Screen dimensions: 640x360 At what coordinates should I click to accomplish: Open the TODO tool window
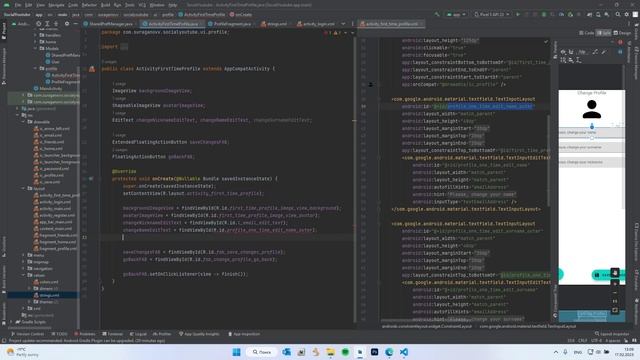pos(60,334)
